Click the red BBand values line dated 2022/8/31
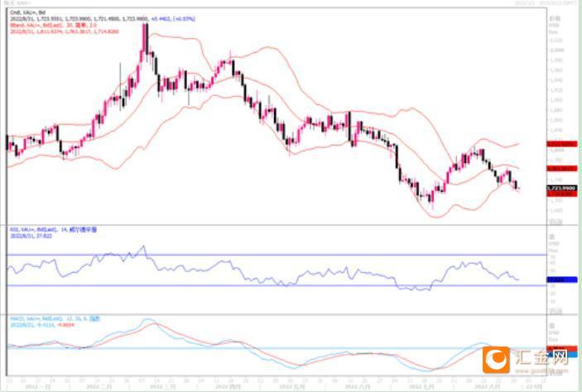 pyautogui.click(x=65, y=31)
